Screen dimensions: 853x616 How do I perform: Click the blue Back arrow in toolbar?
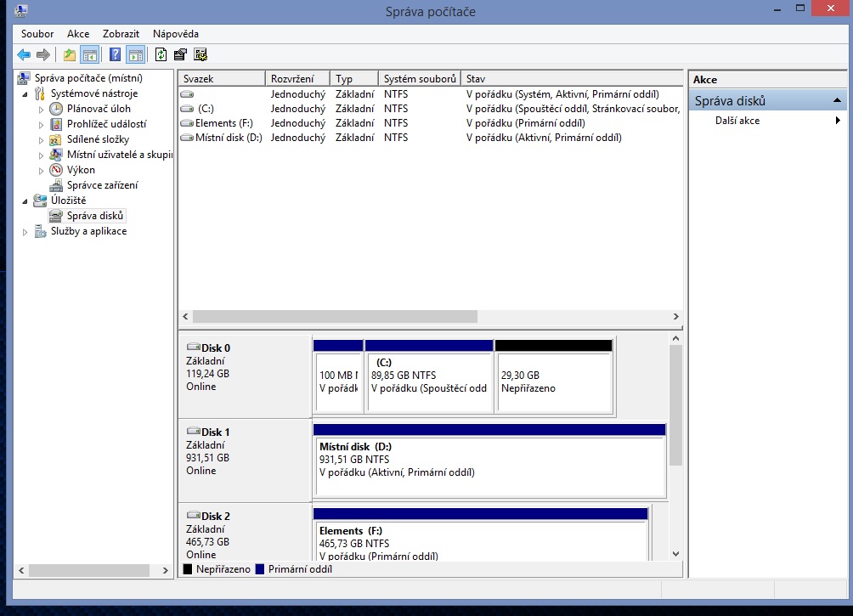(23, 55)
